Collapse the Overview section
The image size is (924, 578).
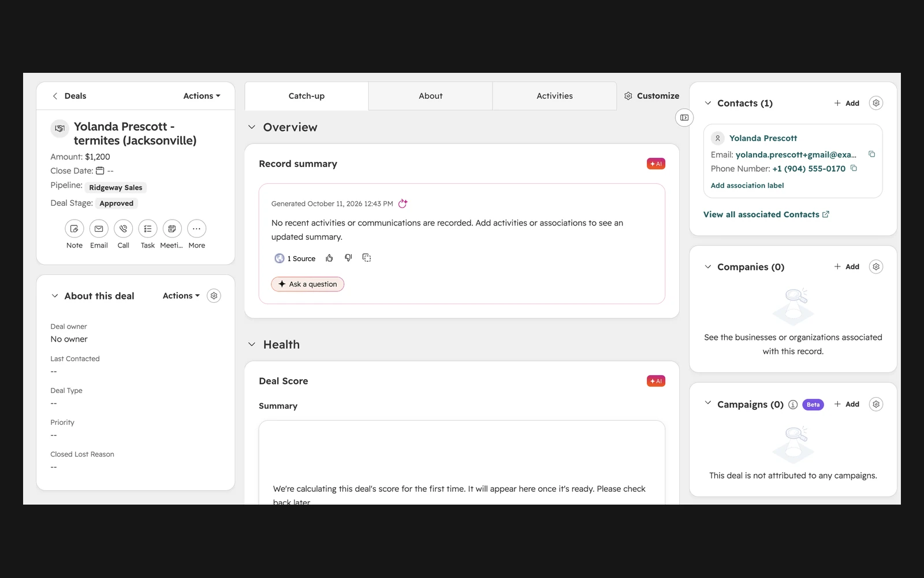click(252, 127)
